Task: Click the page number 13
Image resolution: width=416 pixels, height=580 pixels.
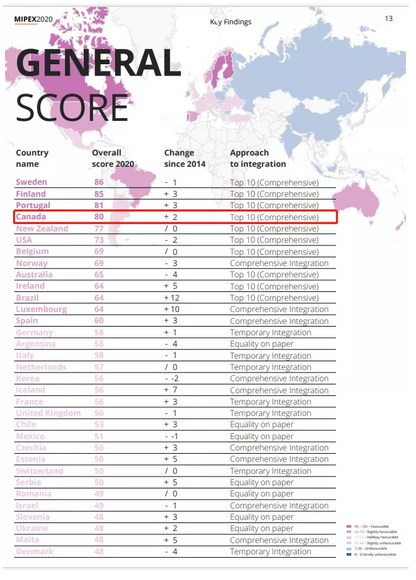Action: coord(389,18)
